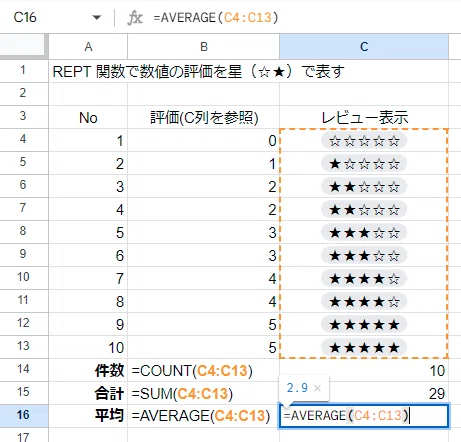Select the 合計 label cell
This screenshot has height=442, width=461.
point(88,393)
